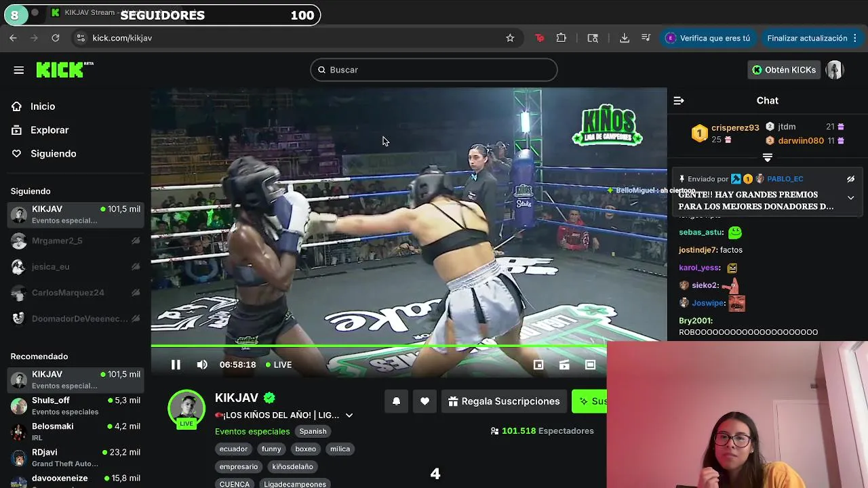Screen dimensions: 868x488
Task: Open offline channel DoomadorDeVeeenec...
Action: (x=75, y=319)
